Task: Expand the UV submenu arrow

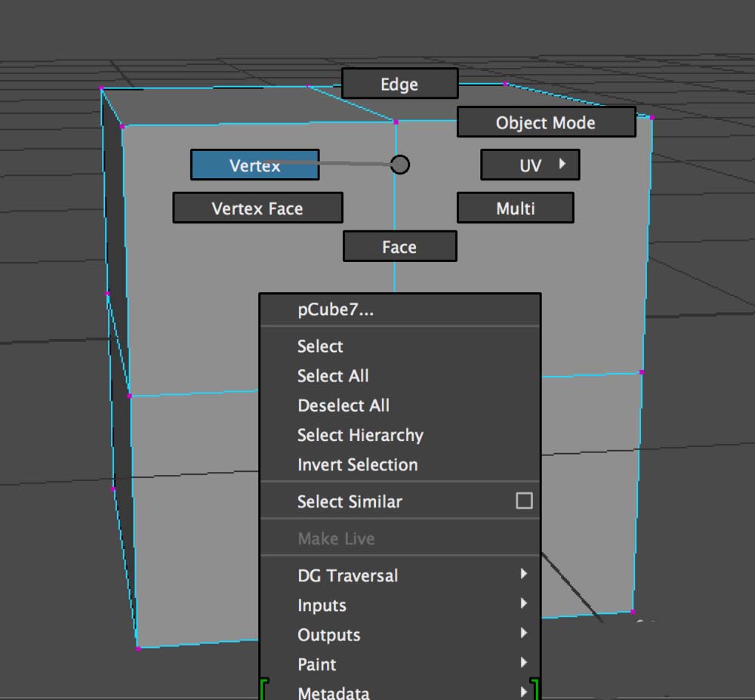Action: click(562, 164)
